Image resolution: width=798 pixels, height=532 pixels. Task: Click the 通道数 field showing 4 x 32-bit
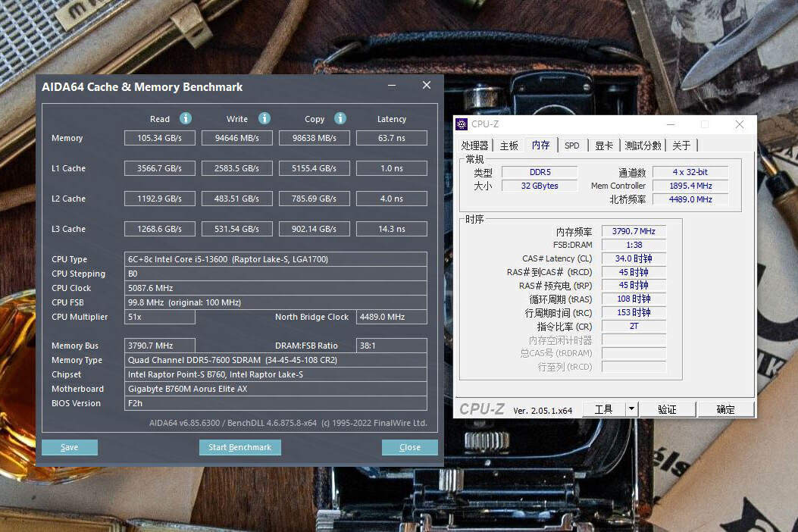click(x=690, y=172)
